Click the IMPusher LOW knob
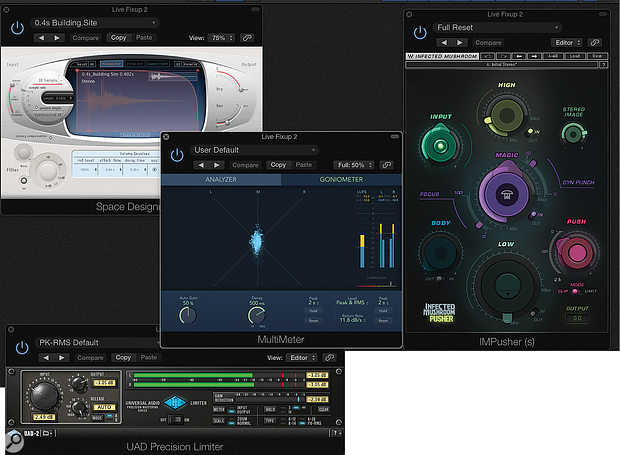This screenshot has width=620, height=455. [506, 284]
